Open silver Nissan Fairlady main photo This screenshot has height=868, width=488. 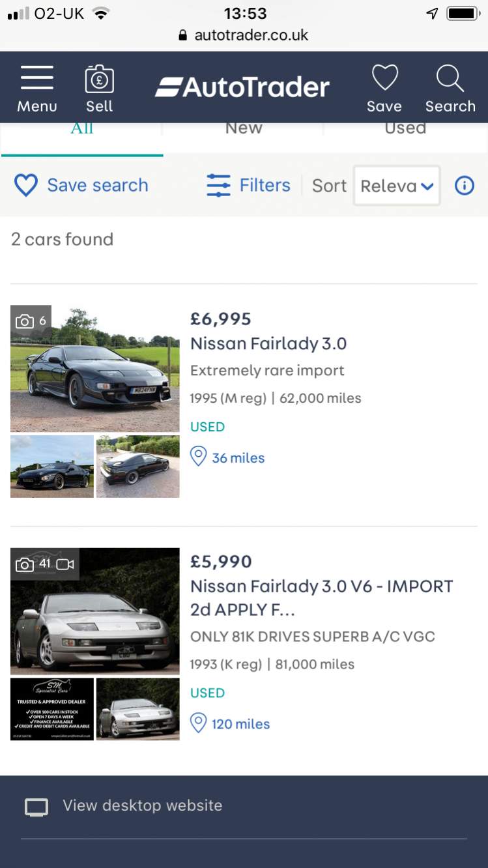click(95, 611)
